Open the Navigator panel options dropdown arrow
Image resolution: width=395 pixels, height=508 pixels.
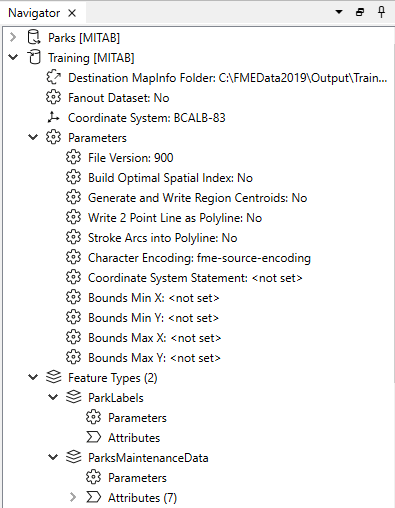[x=339, y=12]
